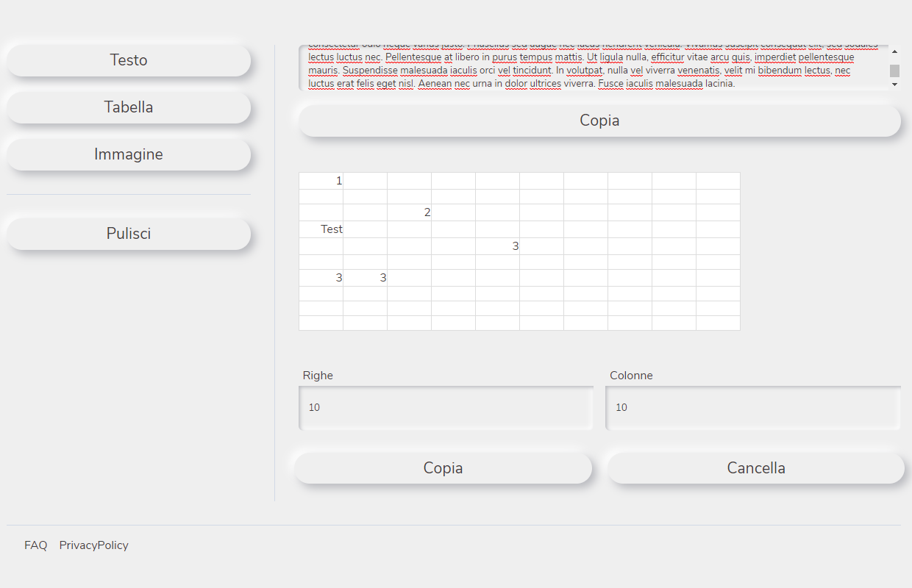Click the first-column cell containing 3
912x588 pixels.
tap(321, 278)
